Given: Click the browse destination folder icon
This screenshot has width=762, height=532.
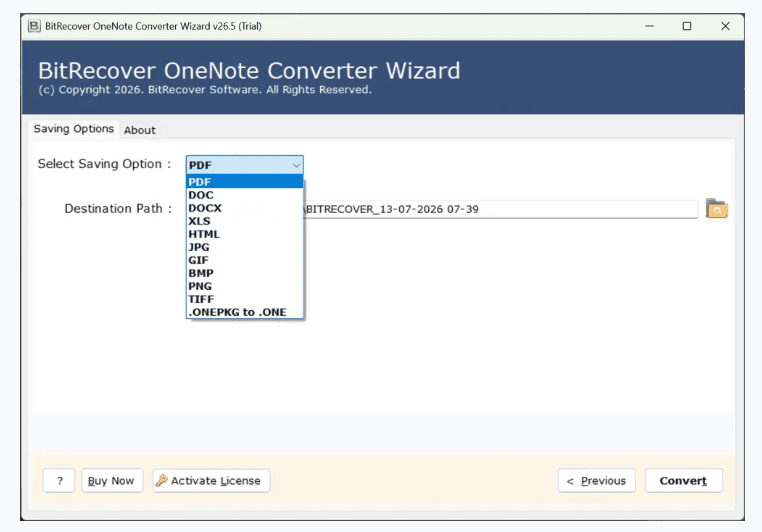Looking at the screenshot, I should [x=717, y=208].
